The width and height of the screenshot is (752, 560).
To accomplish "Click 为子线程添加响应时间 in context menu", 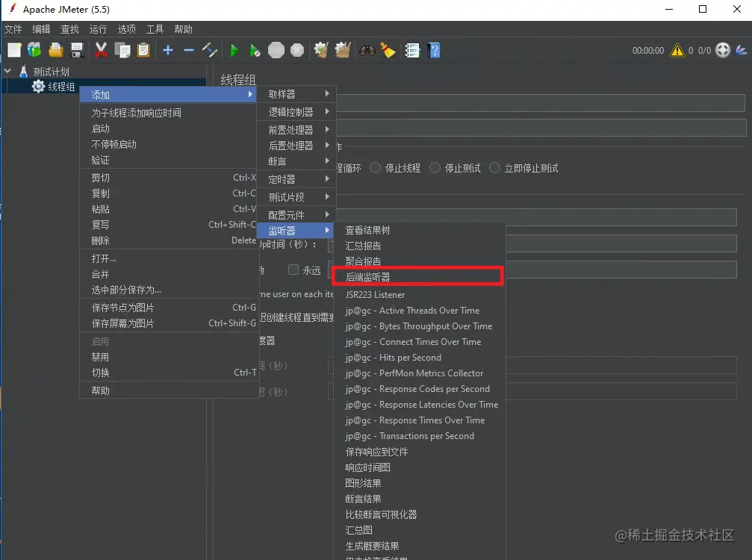I will (x=169, y=113).
